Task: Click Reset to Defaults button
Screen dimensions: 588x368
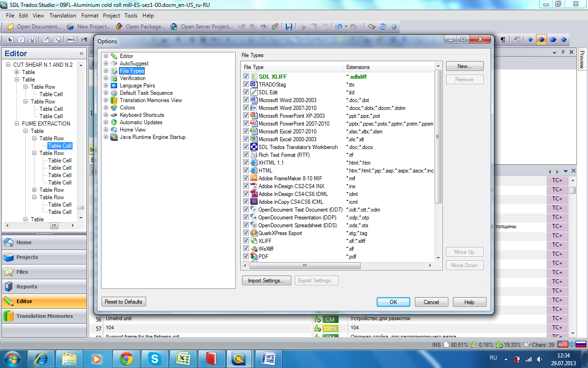Action: point(124,302)
